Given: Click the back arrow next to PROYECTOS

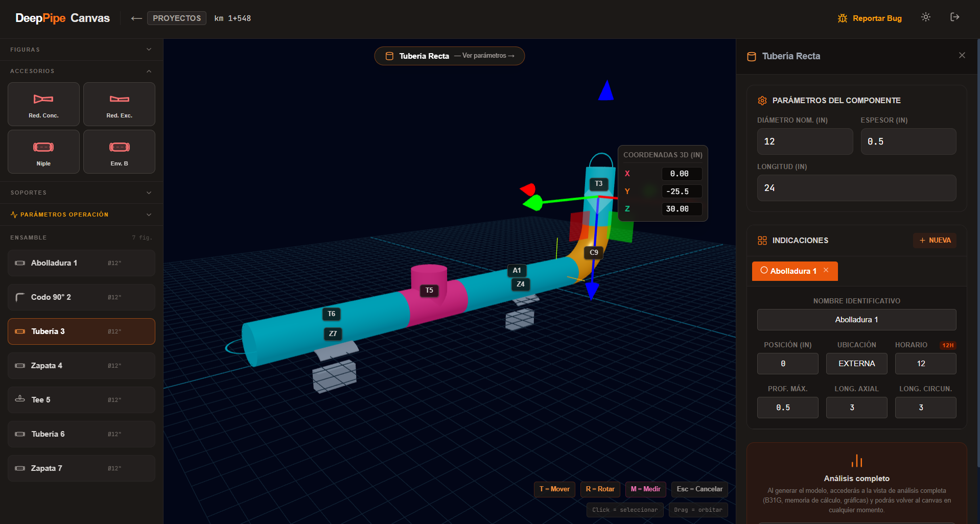Looking at the screenshot, I should pos(136,18).
